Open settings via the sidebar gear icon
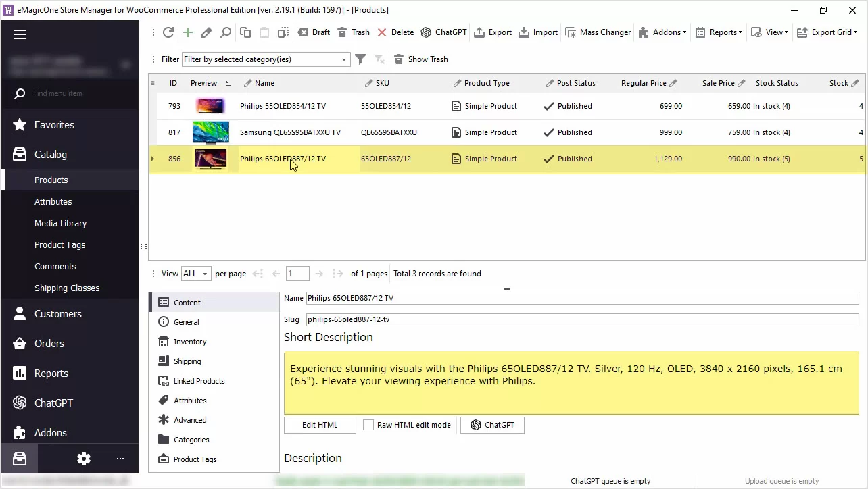This screenshot has height=489, width=868. (84, 459)
